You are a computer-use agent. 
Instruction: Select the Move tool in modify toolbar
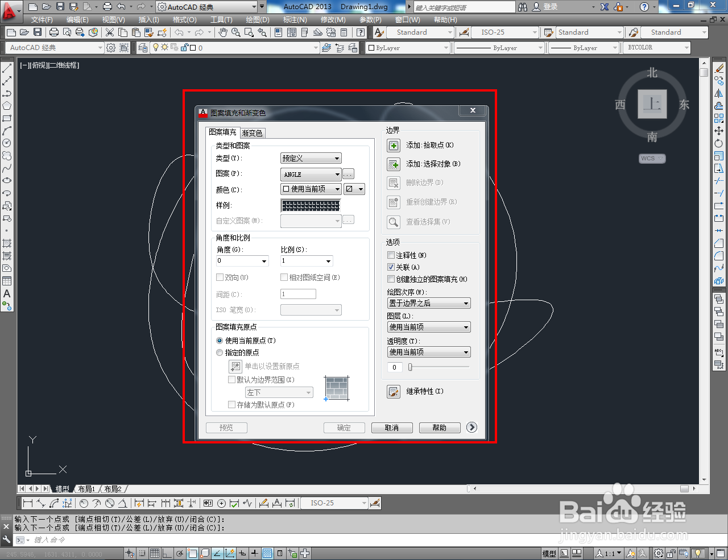pos(719,131)
